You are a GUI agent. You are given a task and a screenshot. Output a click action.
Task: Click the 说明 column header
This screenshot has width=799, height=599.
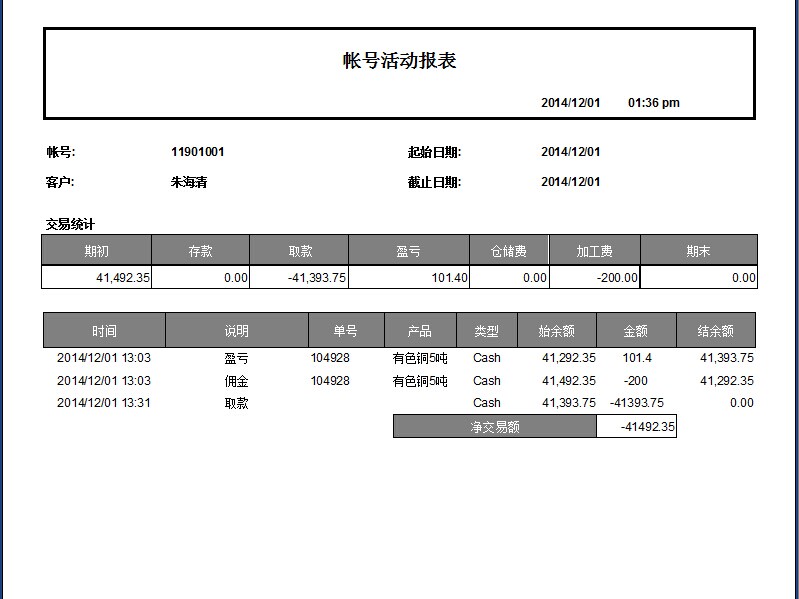click(x=236, y=331)
